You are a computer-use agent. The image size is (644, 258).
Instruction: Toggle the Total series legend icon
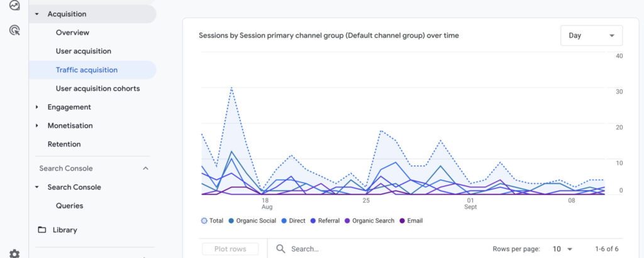(204, 221)
